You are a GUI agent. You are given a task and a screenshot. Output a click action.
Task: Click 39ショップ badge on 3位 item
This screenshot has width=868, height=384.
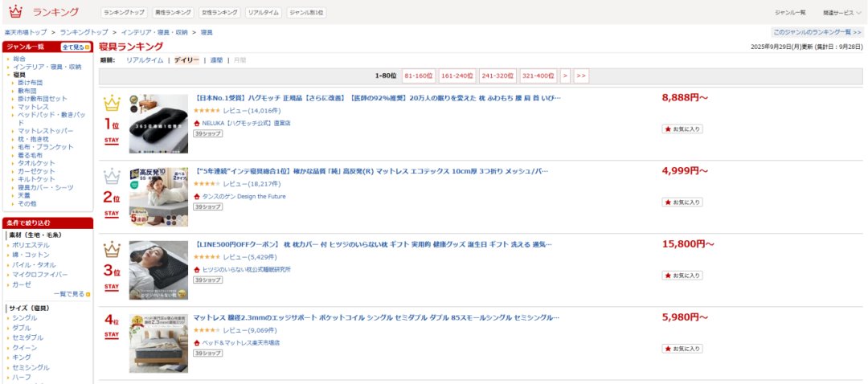click(207, 280)
